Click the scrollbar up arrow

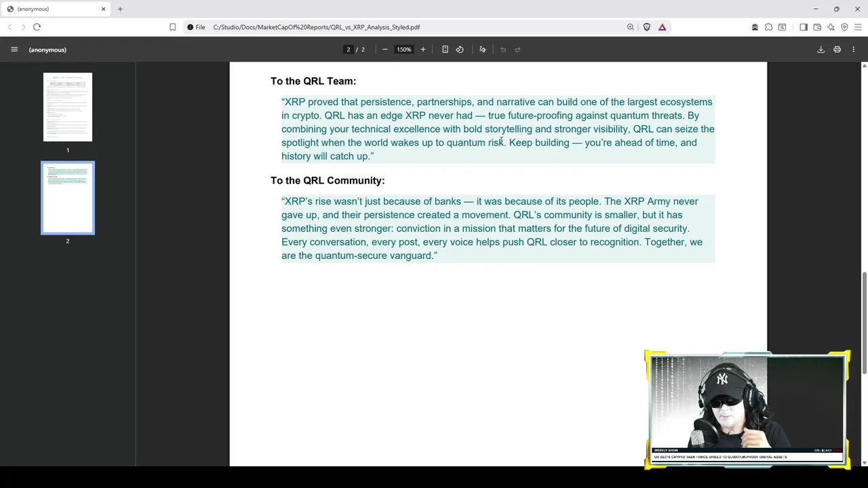coord(864,66)
